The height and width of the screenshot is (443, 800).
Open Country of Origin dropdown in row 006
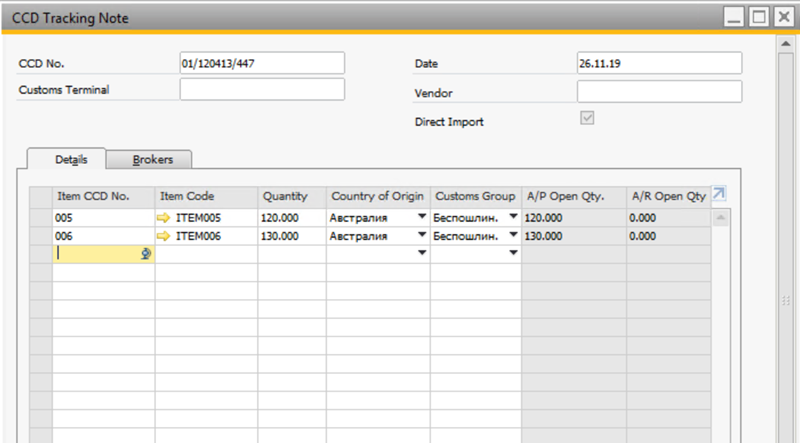(x=422, y=235)
